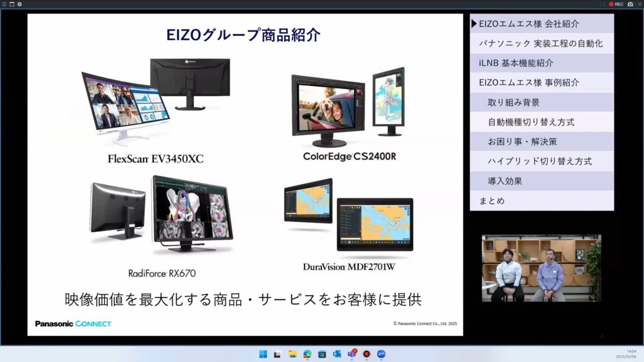Click the tagline 映像価値を最大化する商品・サービス

243,300
